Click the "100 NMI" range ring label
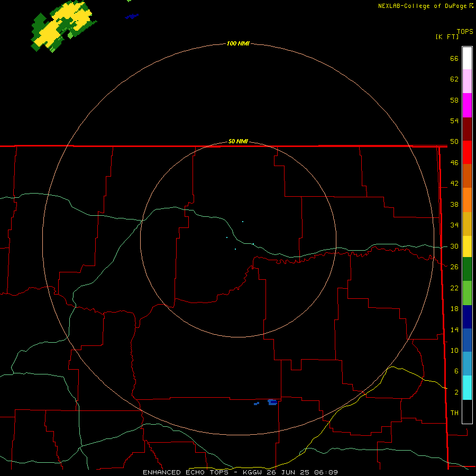Screen dimensions: 476x476 click(238, 43)
